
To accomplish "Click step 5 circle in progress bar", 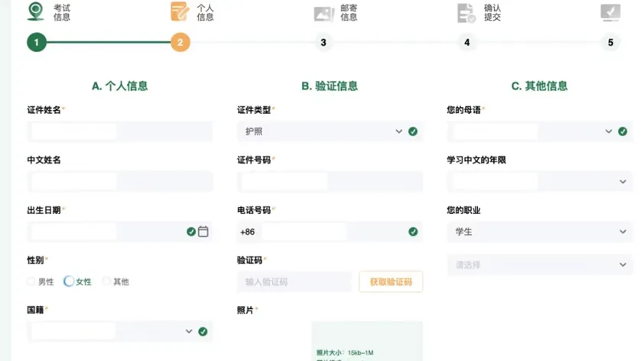I will [610, 43].
